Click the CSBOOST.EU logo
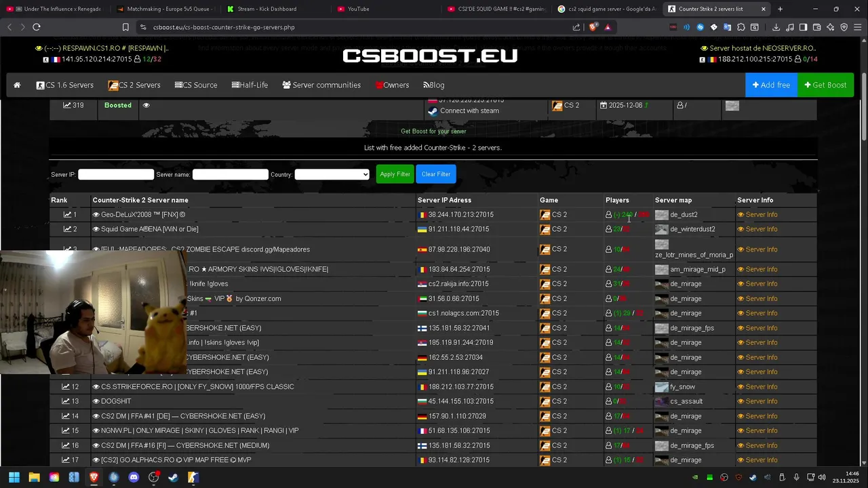The image size is (868, 488). pyautogui.click(x=430, y=56)
